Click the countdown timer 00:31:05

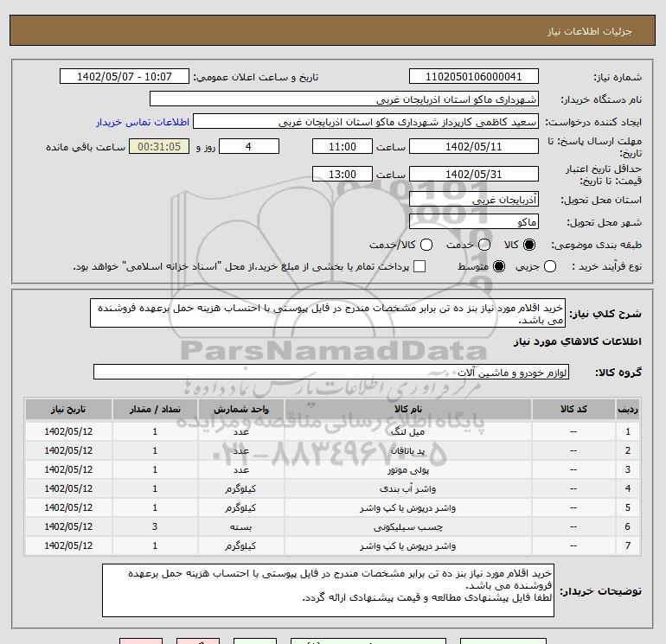[159, 147]
